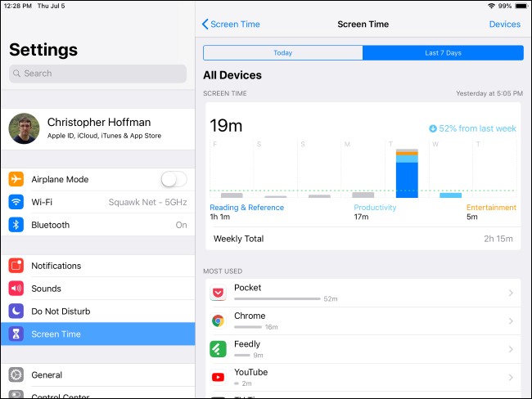Tap the Feedly app icon

[x=219, y=349]
